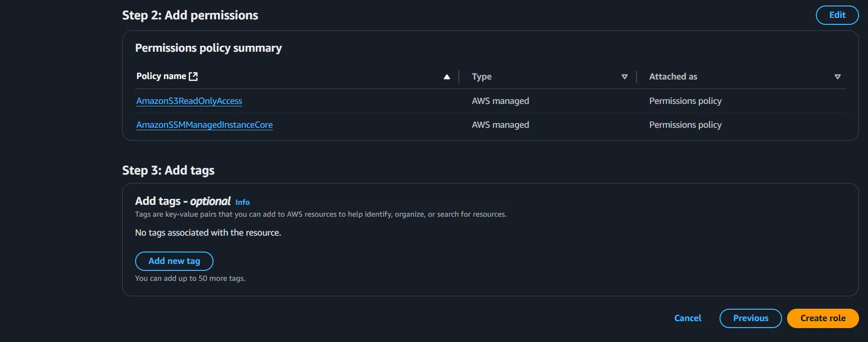868x342 pixels.
Task: Click the No tags associated message
Action: click(x=208, y=233)
